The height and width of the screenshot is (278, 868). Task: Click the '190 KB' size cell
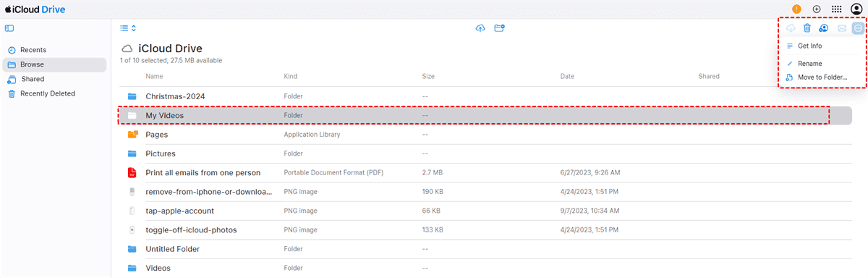tap(433, 192)
